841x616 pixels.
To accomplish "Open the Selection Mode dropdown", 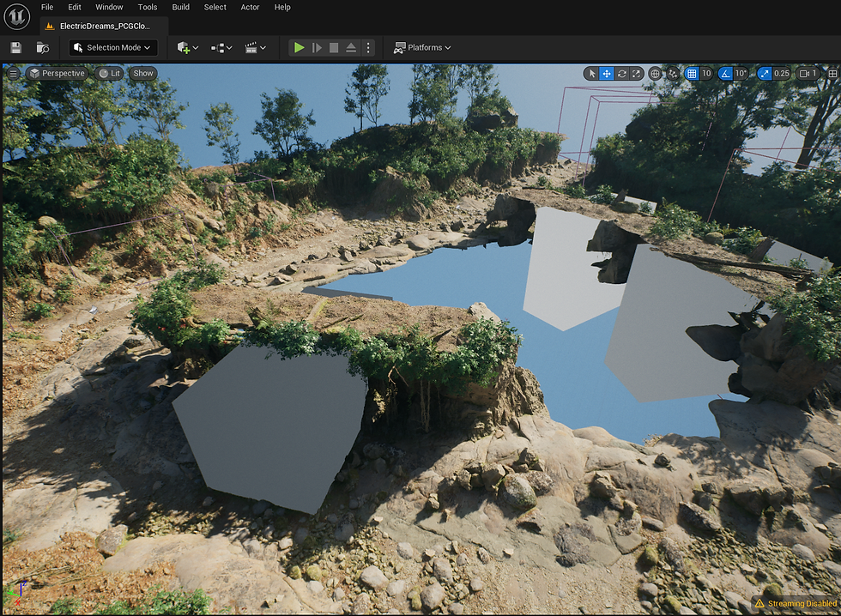I will point(112,48).
